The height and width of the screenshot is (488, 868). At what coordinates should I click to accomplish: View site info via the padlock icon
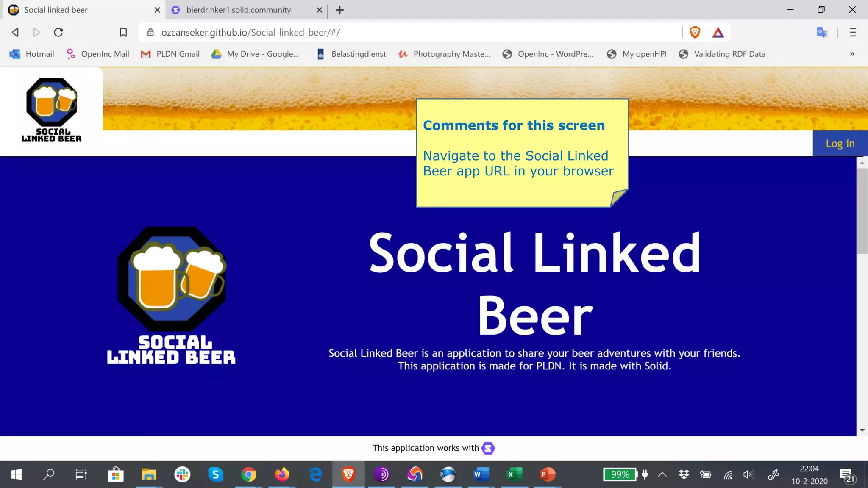(150, 32)
